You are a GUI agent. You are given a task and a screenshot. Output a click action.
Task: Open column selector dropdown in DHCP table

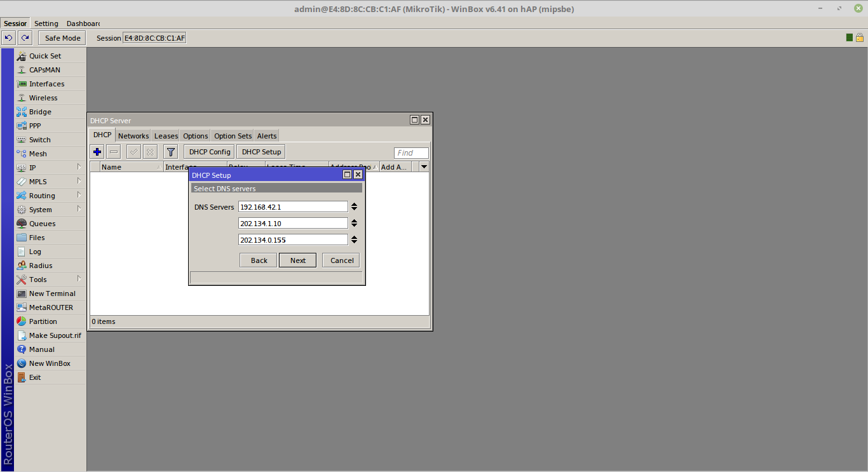tap(424, 167)
